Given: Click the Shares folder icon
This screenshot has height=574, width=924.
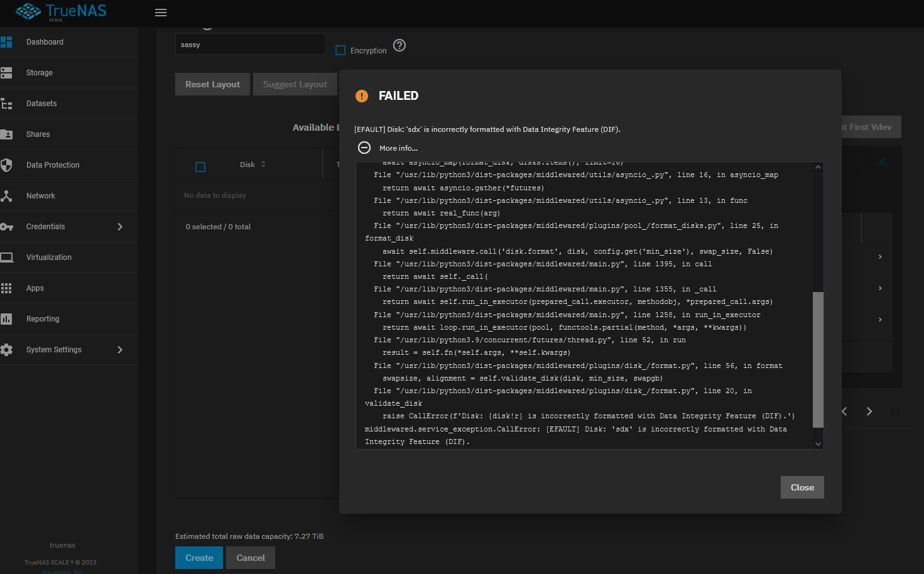Looking at the screenshot, I should click(6, 134).
